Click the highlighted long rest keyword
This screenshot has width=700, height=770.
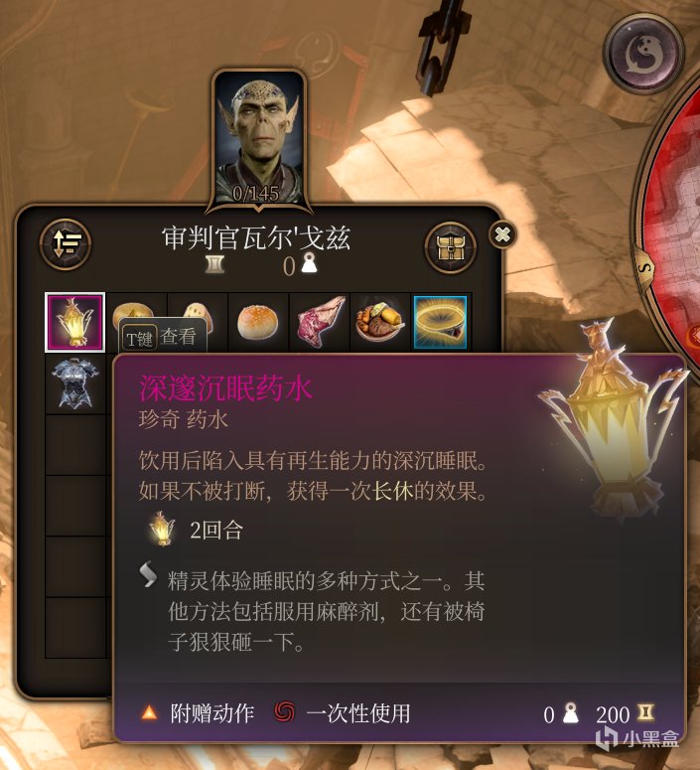(393, 491)
